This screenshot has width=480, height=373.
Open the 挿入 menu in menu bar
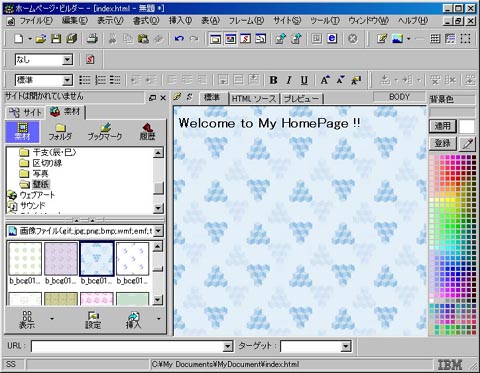(180, 21)
